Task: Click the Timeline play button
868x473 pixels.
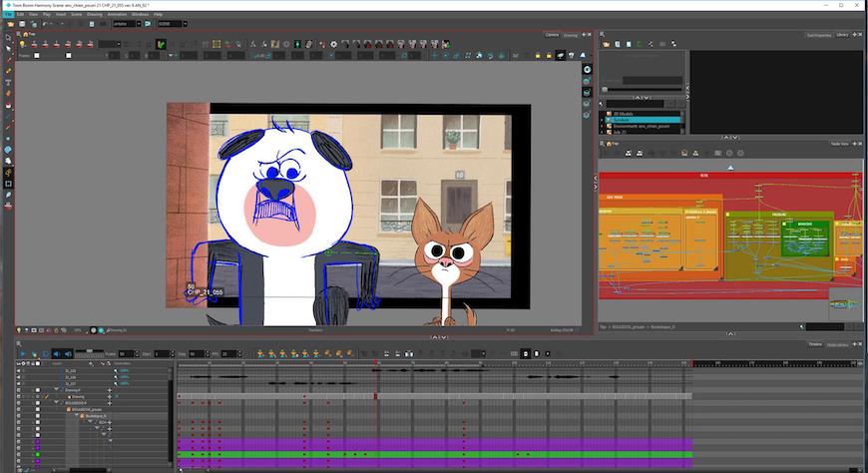Action: (x=23, y=353)
